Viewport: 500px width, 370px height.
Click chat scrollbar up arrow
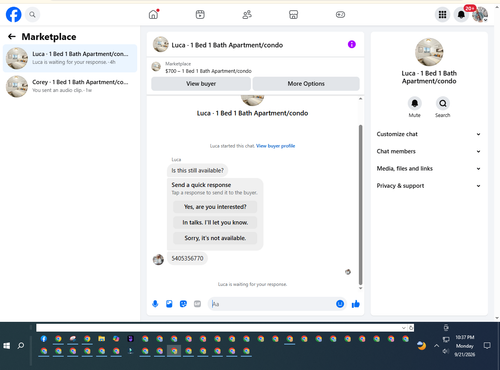(x=360, y=99)
